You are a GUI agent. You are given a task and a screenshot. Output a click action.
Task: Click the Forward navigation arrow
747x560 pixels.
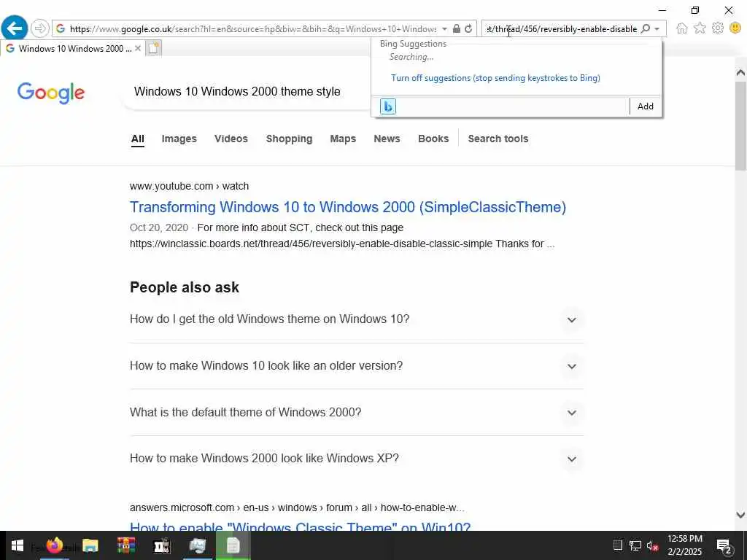[40, 28]
